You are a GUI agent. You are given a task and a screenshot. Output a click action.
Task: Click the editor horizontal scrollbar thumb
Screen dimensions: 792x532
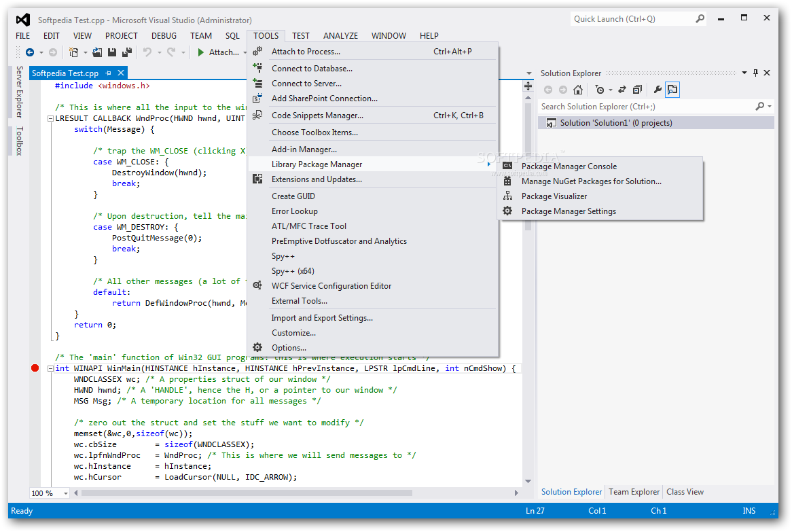[x=247, y=493]
